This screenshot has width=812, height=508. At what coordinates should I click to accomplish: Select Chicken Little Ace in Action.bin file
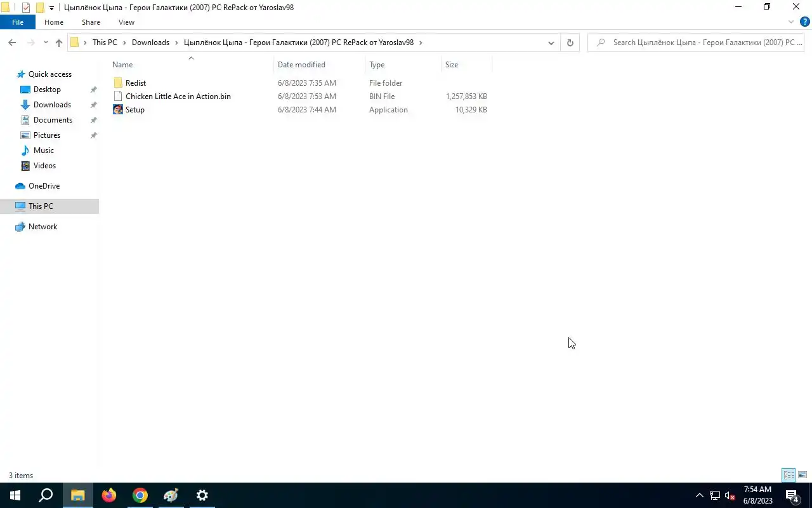pyautogui.click(x=178, y=96)
